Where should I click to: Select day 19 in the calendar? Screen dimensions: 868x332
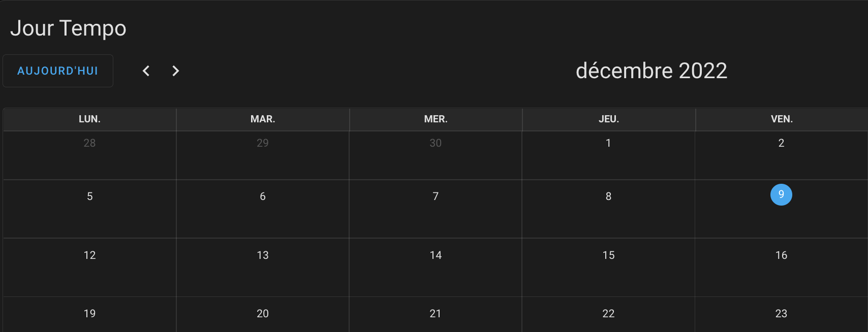pos(90,314)
